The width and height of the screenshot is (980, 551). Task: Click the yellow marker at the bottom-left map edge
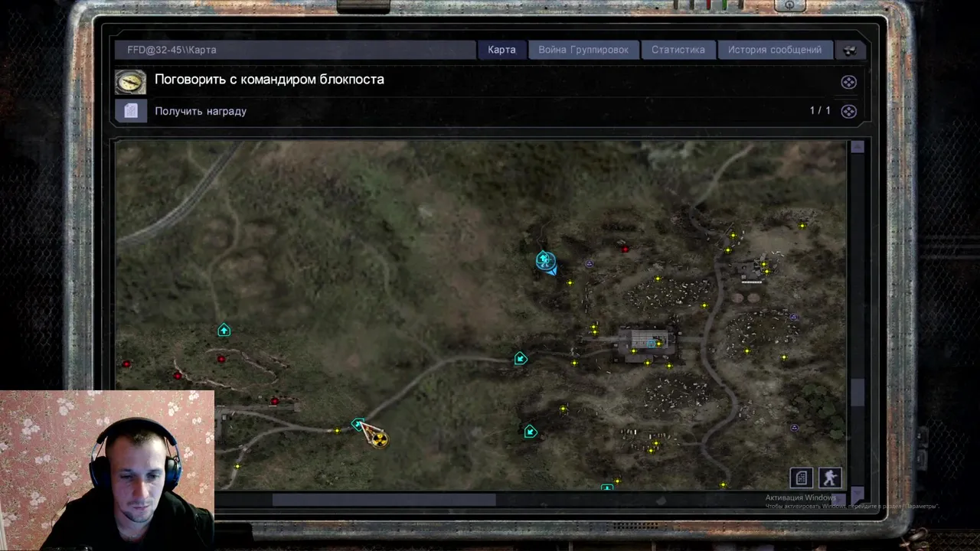(238, 466)
